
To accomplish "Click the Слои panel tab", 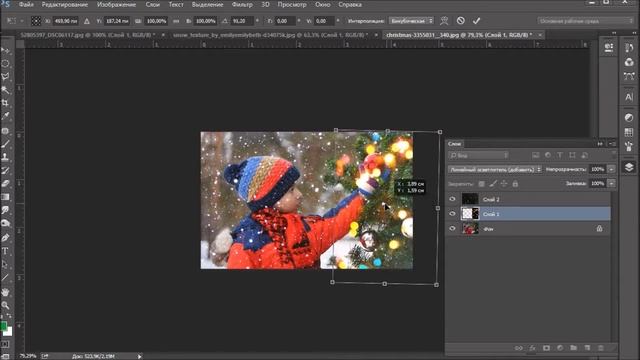I will [454, 144].
